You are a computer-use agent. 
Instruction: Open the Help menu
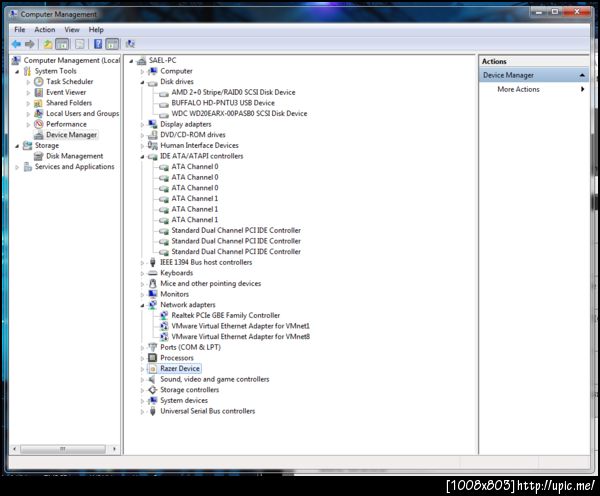point(96,29)
